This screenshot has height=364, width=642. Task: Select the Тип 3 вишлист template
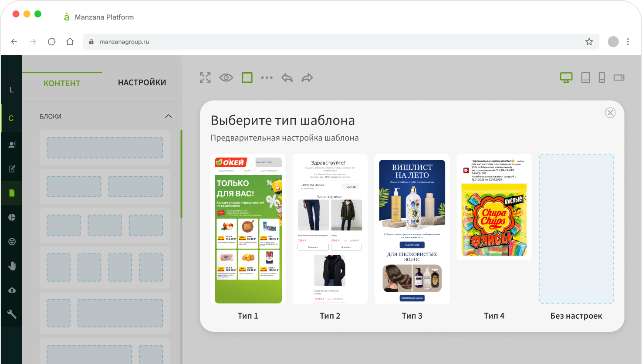coord(412,229)
